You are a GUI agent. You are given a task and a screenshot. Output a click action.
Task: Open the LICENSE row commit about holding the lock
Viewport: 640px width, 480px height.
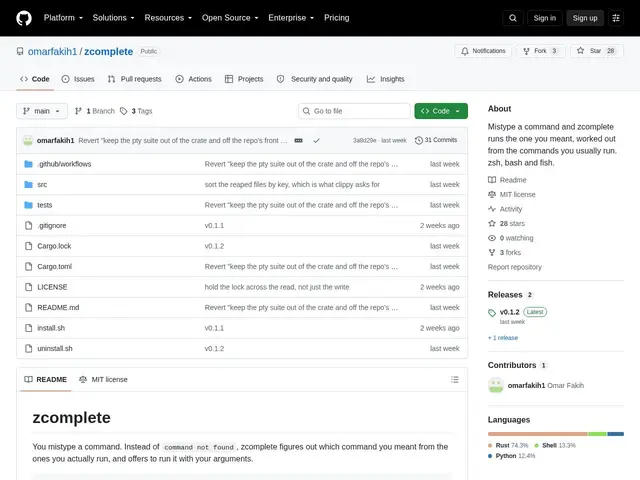pos(277,287)
